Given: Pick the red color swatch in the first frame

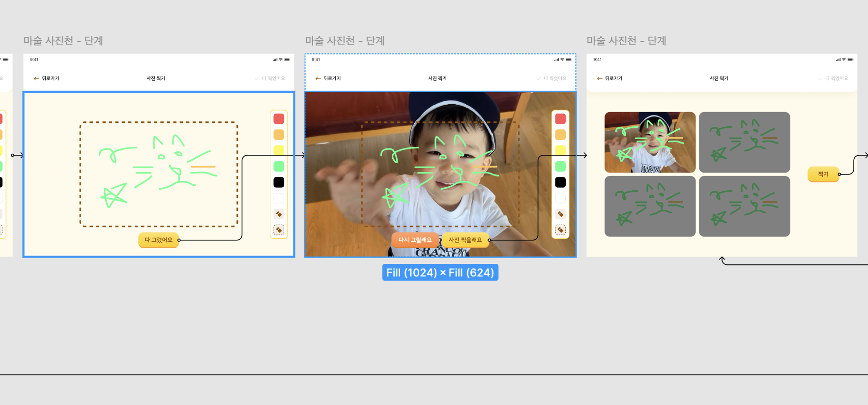Looking at the screenshot, I should [279, 119].
